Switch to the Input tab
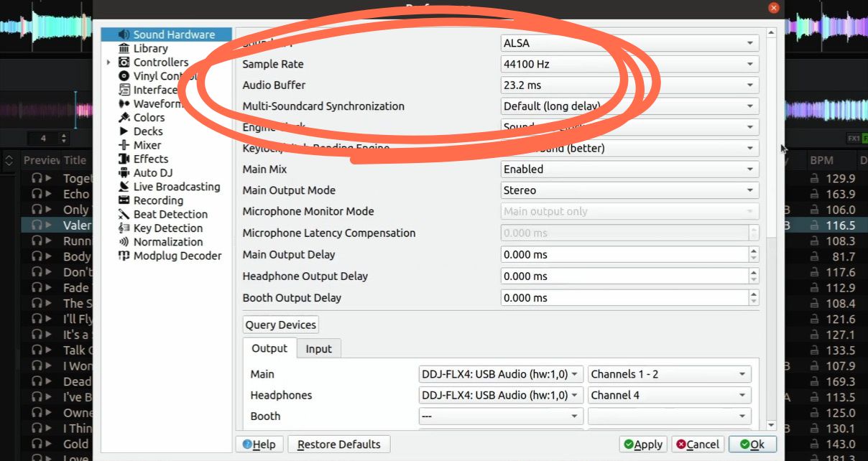Screen dimensions: 868x461 (x=318, y=348)
